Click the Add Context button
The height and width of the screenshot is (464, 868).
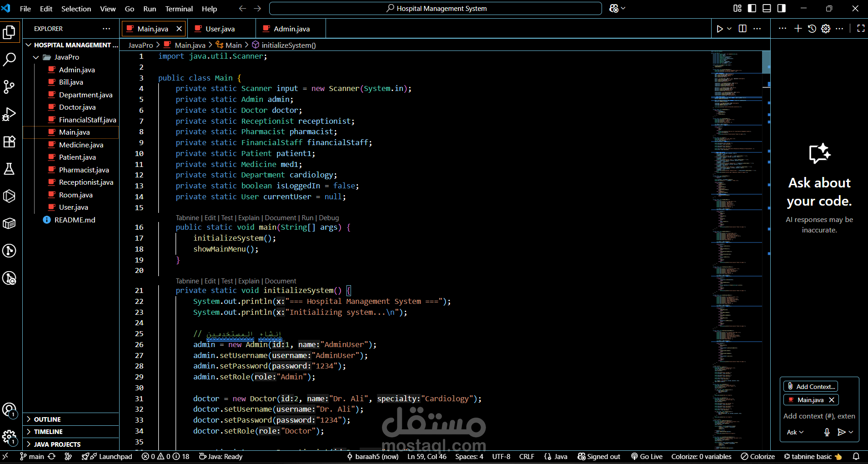point(811,386)
